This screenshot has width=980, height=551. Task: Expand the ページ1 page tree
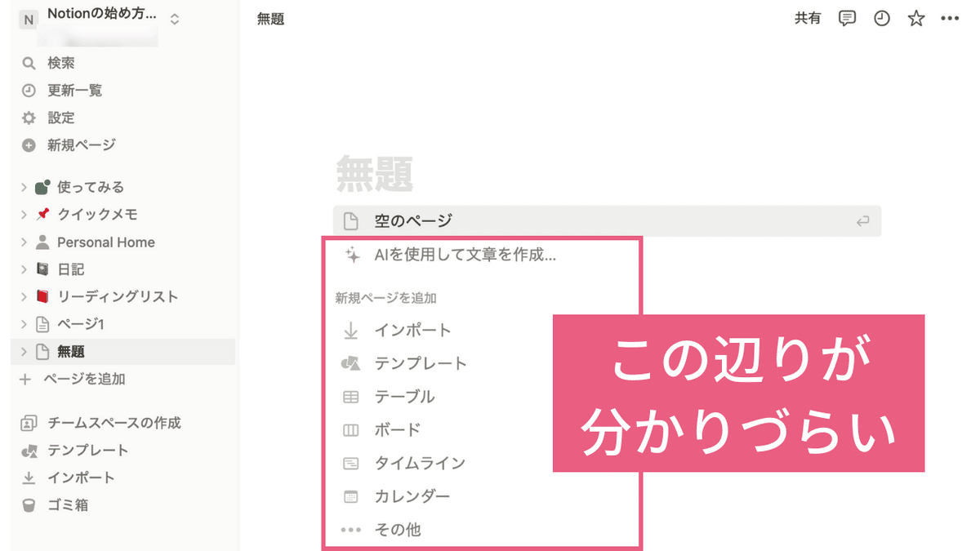(x=24, y=324)
